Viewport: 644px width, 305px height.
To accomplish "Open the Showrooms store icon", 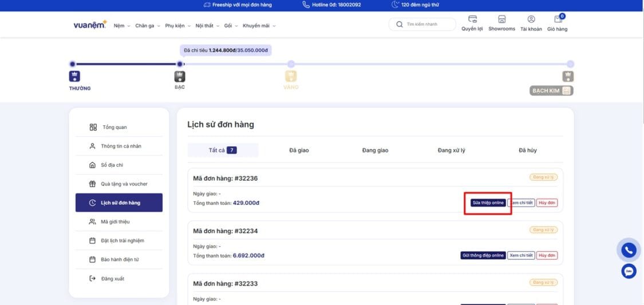I will pos(501,20).
